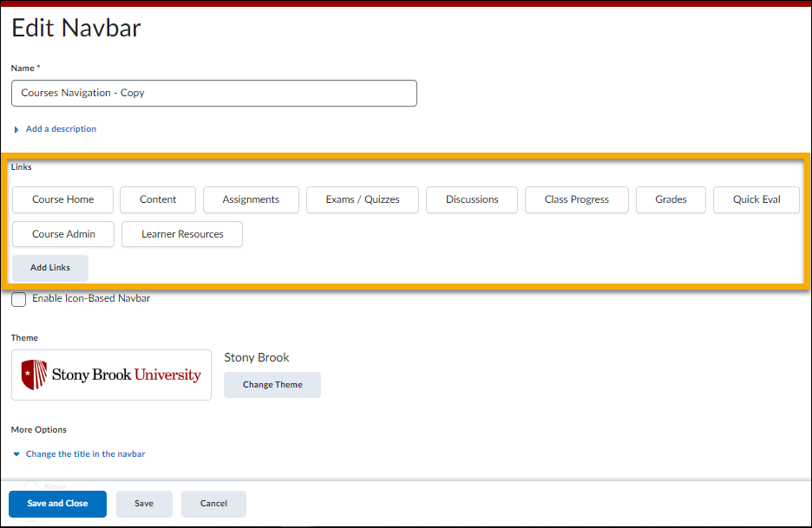The width and height of the screenshot is (812, 528).
Task: Open the Exams / Quizzes link
Action: tap(362, 199)
